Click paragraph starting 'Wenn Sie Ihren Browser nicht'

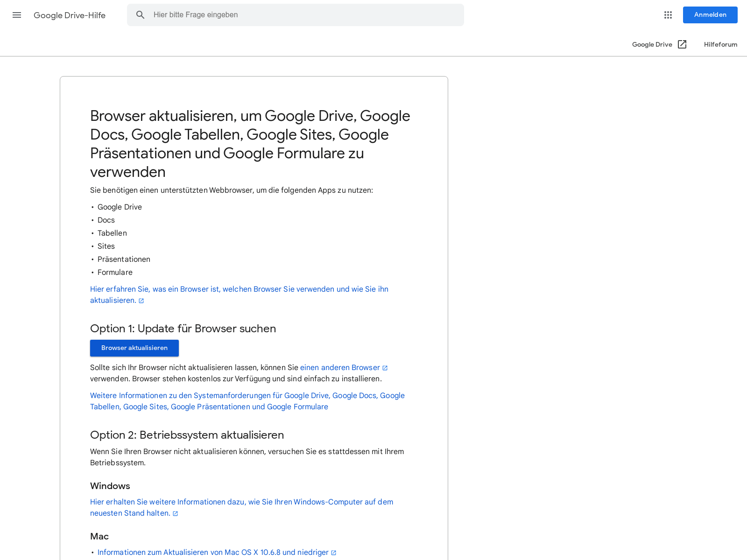(247, 457)
